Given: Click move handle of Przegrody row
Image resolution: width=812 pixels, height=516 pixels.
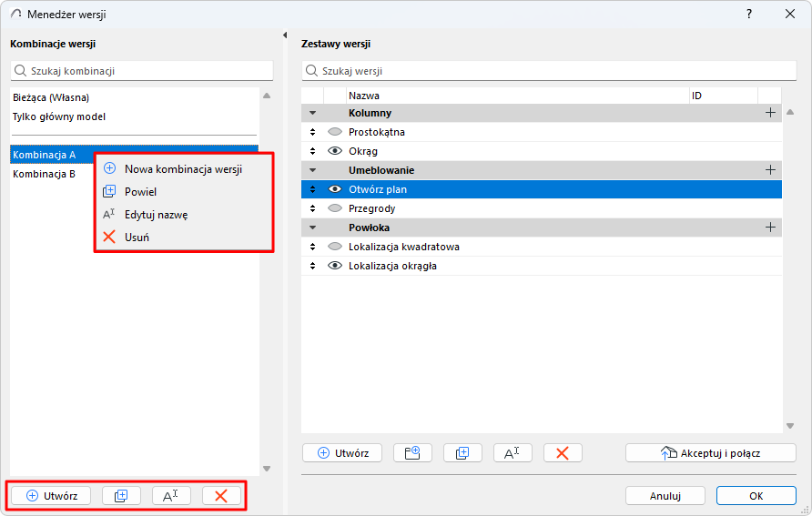Looking at the screenshot, I should click(x=312, y=208).
